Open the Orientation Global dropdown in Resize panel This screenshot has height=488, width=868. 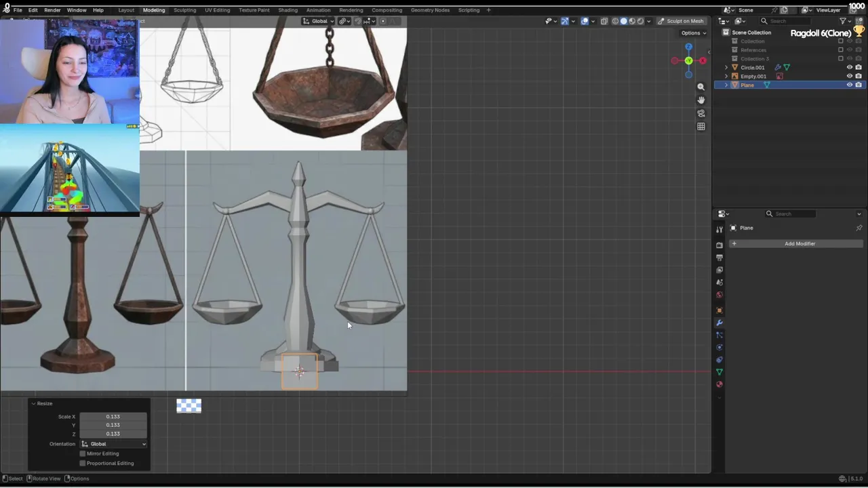coord(113,444)
